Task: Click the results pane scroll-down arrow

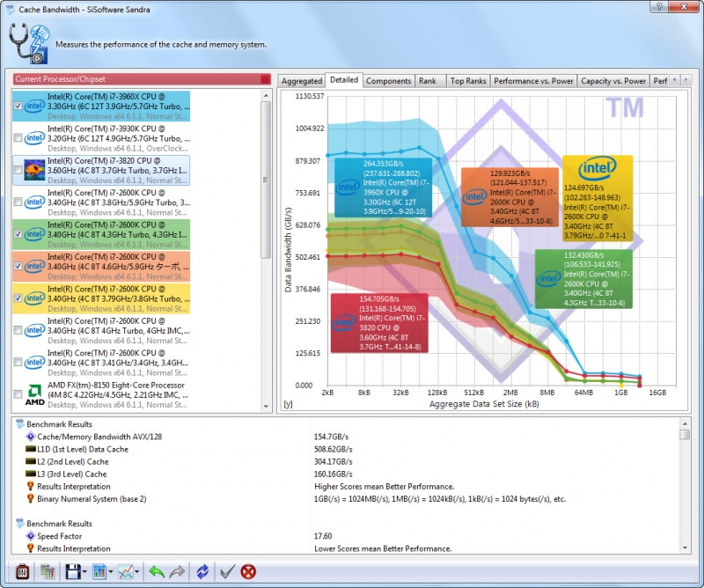Action: (685, 548)
